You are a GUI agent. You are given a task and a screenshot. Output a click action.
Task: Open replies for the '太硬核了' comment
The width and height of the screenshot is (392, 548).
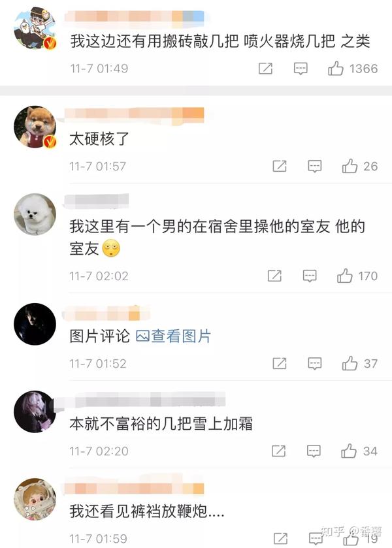pyautogui.click(x=315, y=167)
